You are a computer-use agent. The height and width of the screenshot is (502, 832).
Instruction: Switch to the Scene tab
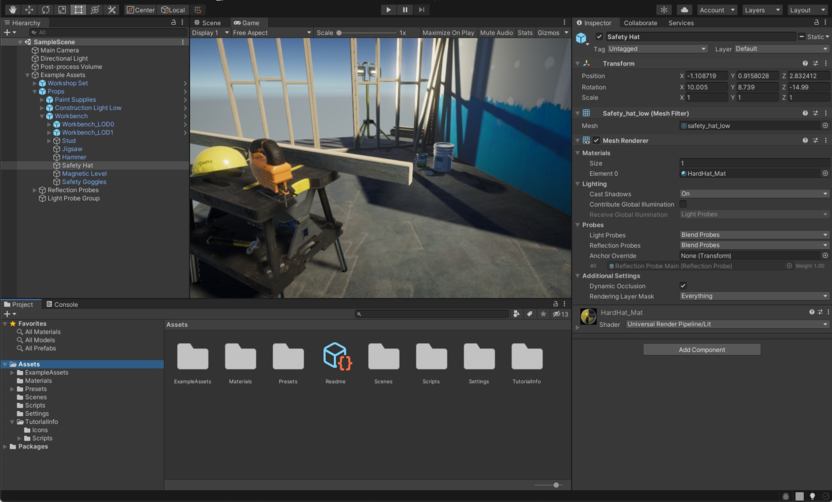209,22
